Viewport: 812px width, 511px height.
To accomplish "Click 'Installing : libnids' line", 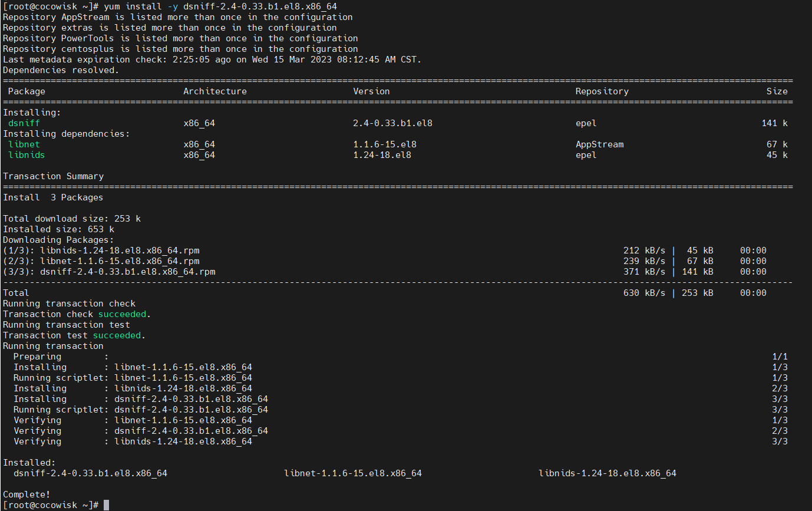I will coord(401,388).
